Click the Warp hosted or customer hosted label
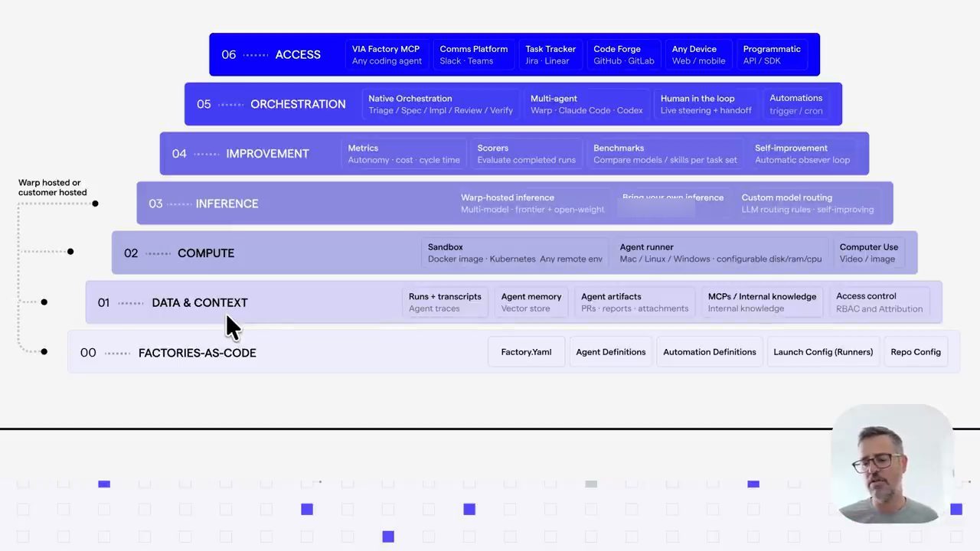Viewport: 980px width, 551px height. [x=53, y=187]
